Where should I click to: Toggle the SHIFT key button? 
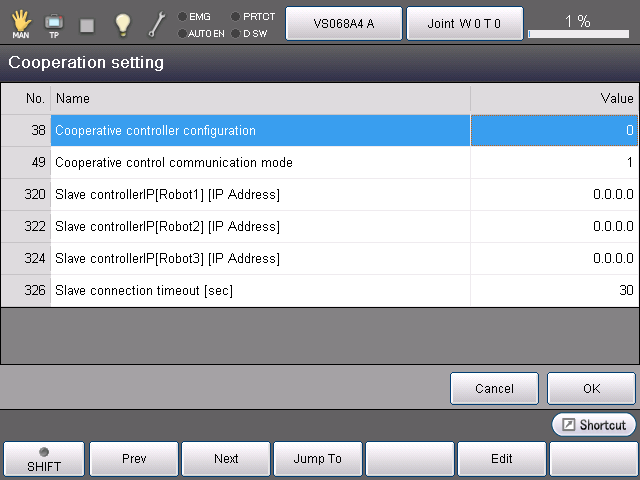coord(44,459)
